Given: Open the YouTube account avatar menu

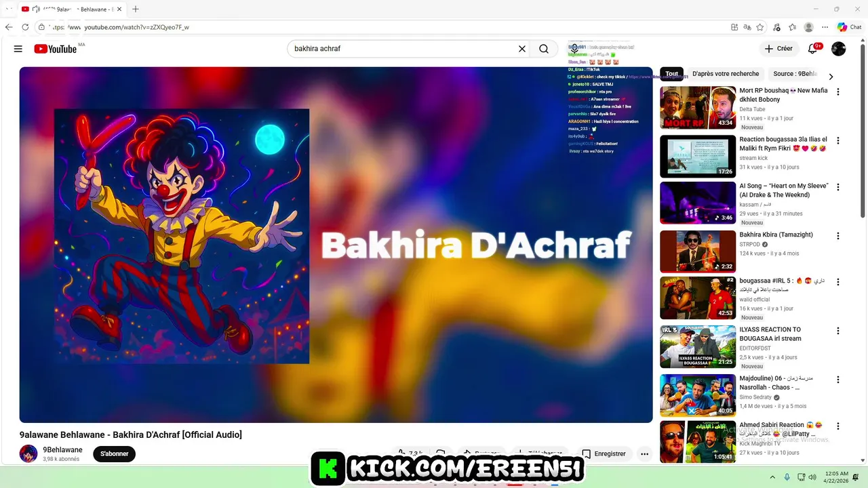Looking at the screenshot, I should (x=839, y=49).
